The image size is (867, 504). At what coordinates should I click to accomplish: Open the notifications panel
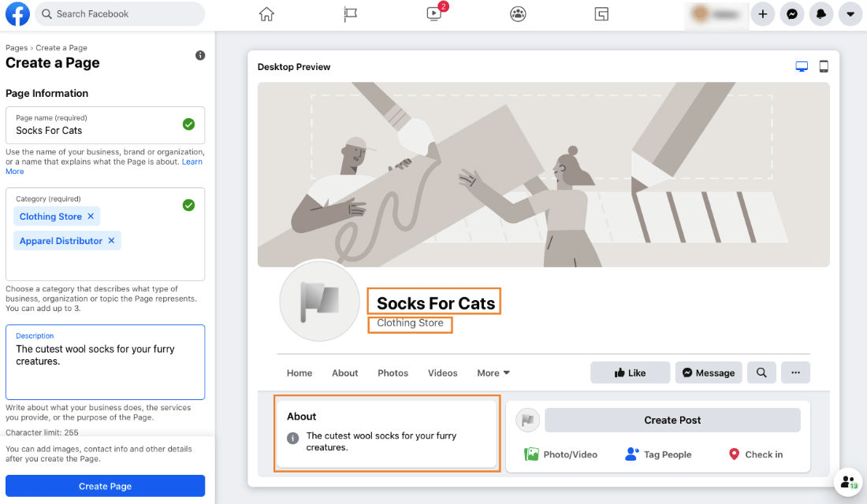click(821, 13)
